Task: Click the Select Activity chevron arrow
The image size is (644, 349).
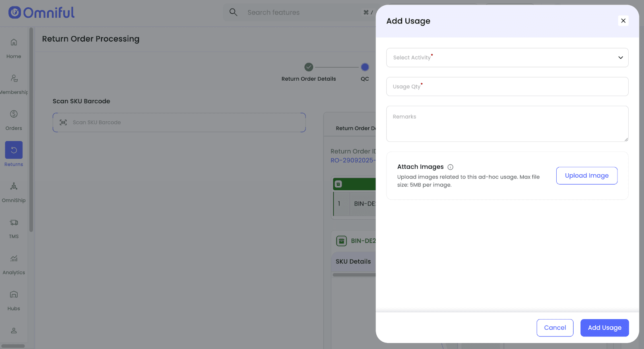Action: (x=620, y=58)
